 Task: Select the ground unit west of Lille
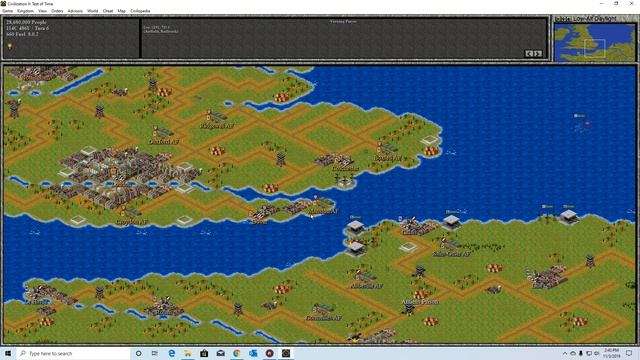(x=494, y=289)
